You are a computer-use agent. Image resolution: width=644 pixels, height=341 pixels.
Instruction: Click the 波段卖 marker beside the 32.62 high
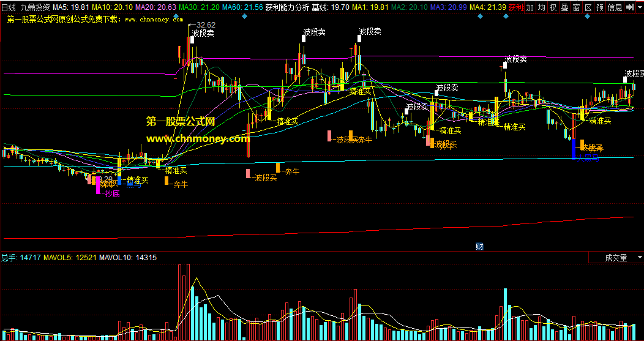pyautogui.click(x=204, y=33)
